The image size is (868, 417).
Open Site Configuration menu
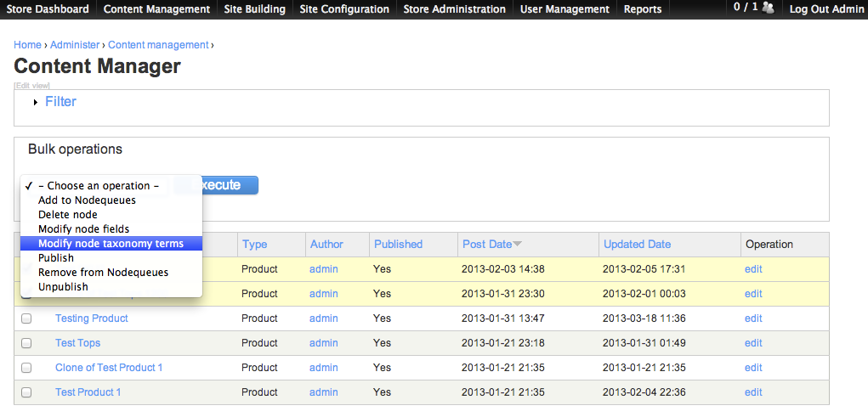coord(344,9)
